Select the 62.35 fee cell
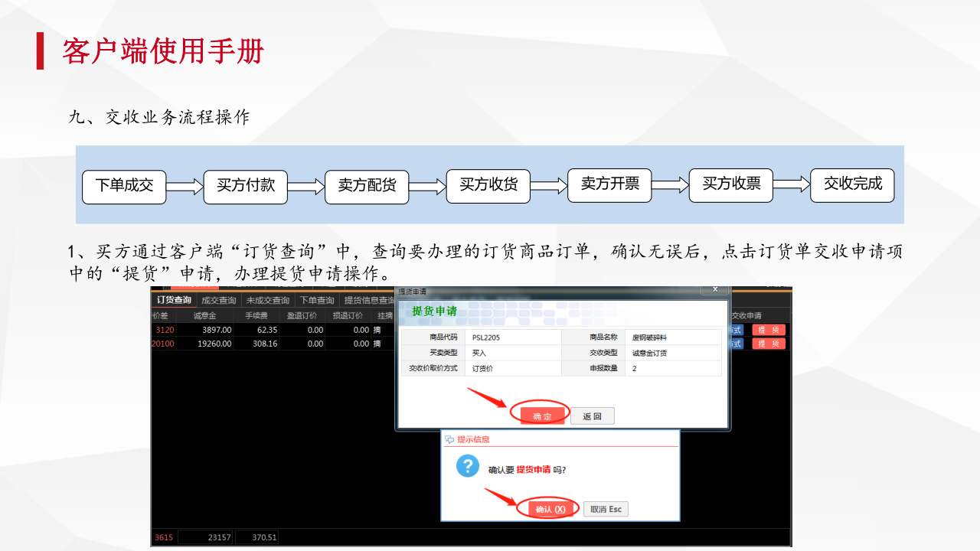The height and width of the screenshot is (551, 980). click(256, 330)
